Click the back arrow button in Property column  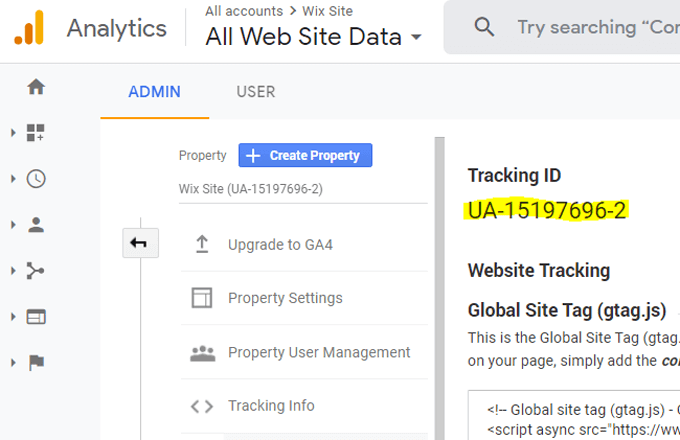tap(139, 243)
